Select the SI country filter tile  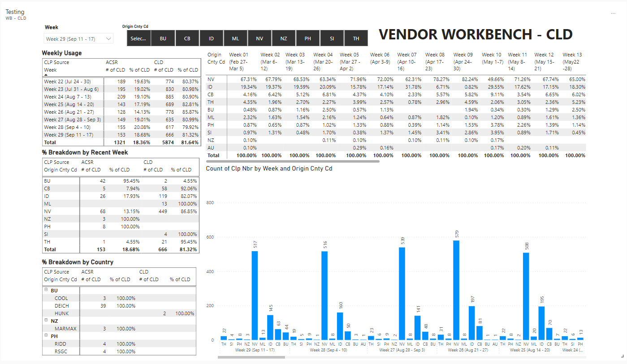(332, 38)
